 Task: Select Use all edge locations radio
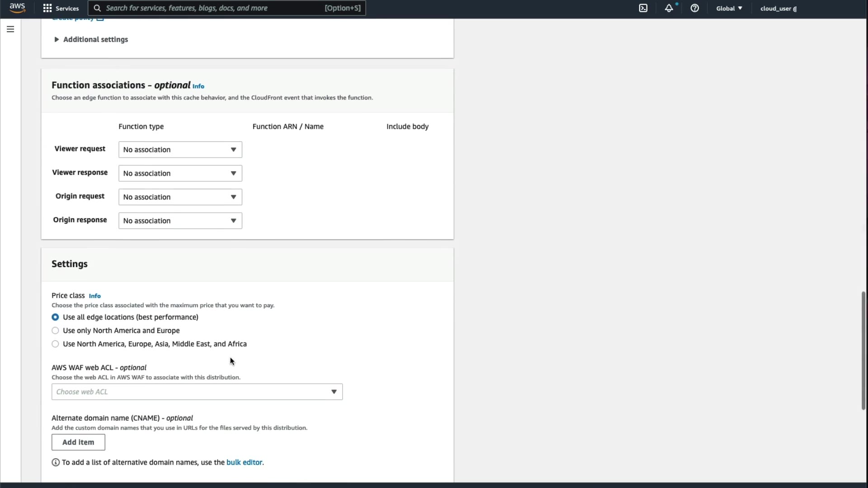[x=55, y=317]
